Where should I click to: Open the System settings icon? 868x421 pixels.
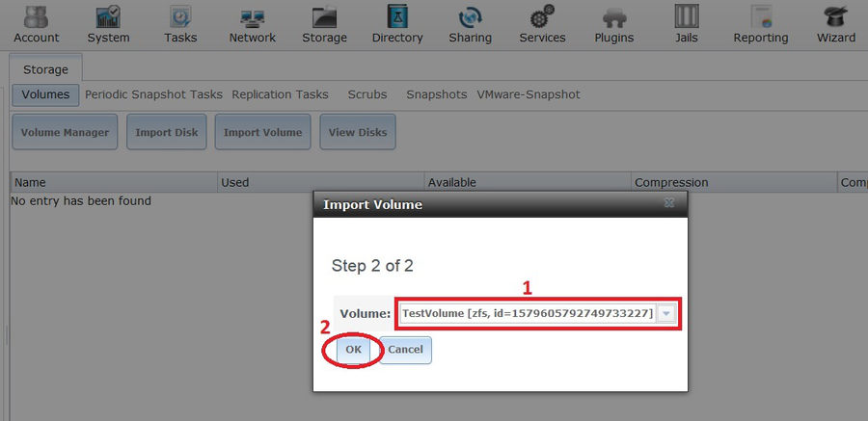point(108,16)
